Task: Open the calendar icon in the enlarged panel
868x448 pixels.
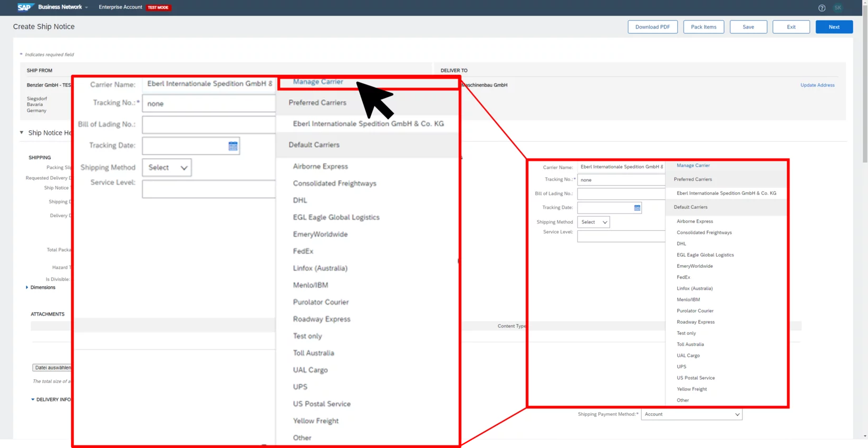Action: coord(233,146)
